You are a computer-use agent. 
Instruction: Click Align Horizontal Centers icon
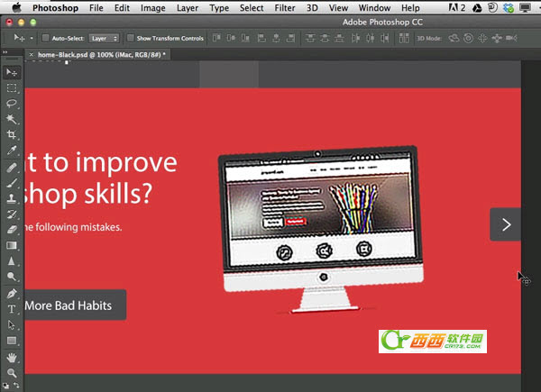coord(276,38)
